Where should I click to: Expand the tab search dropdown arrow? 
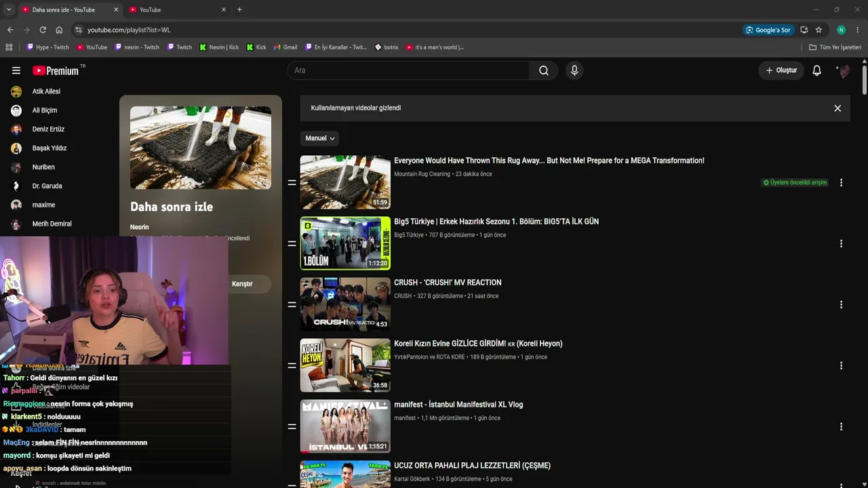(x=9, y=9)
